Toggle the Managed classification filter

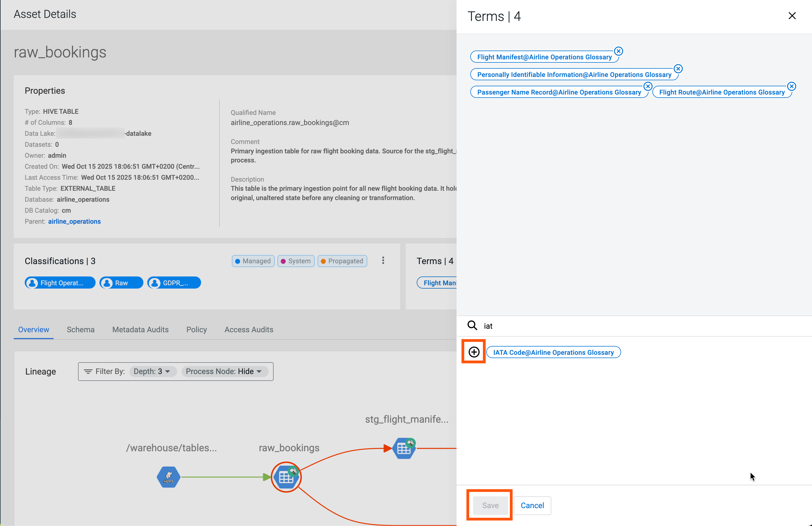tap(253, 261)
